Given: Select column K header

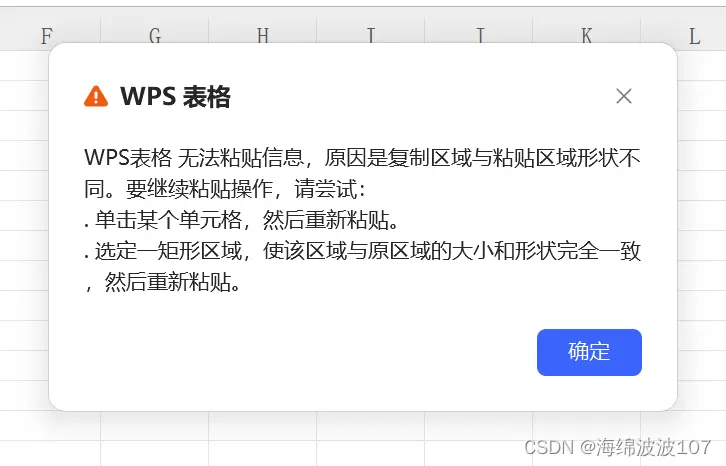Looking at the screenshot, I should click(586, 32).
